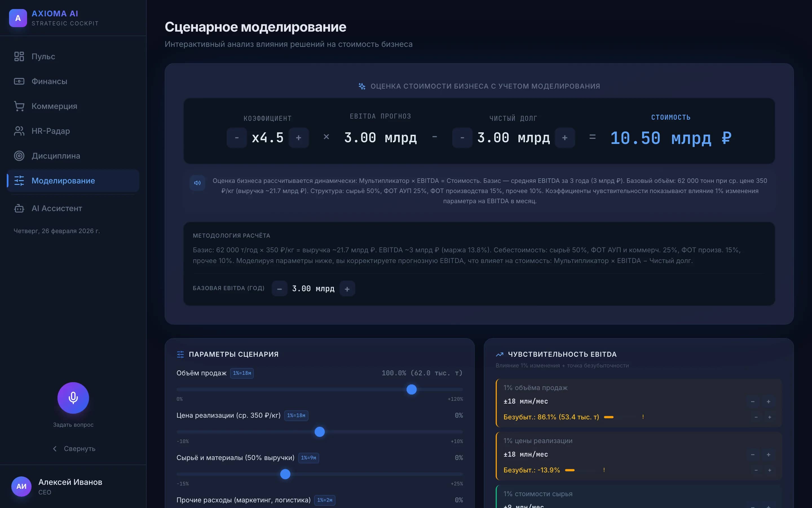Increase the Коэффициент multiplier with plus
Screen dimensions: 812x508
click(299, 138)
